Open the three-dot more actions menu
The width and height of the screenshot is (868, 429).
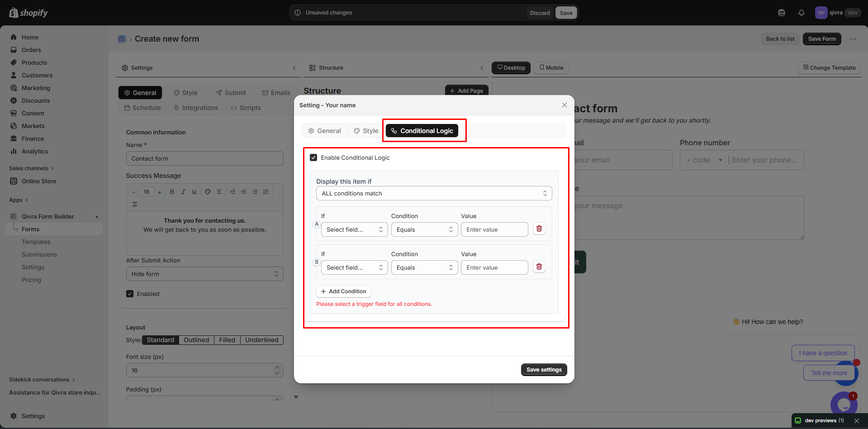853,39
